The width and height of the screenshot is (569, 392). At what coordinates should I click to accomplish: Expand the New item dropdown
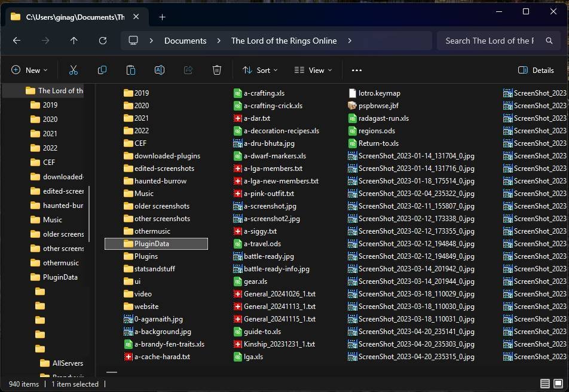pyautogui.click(x=29, y=70)
